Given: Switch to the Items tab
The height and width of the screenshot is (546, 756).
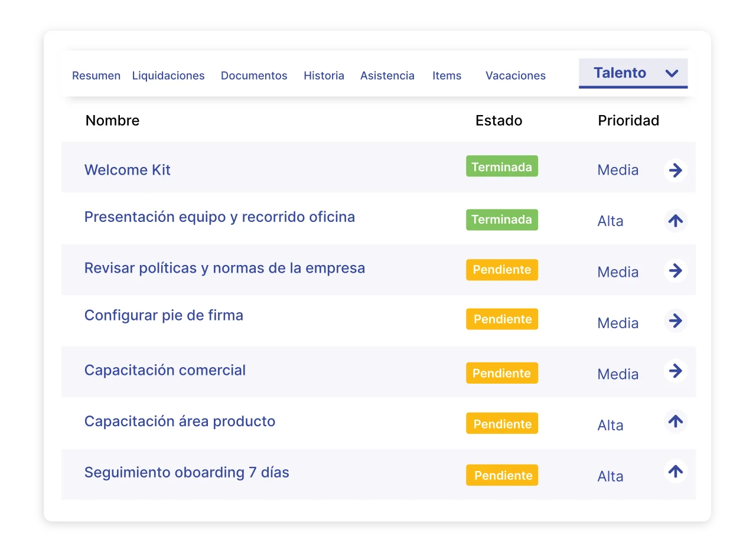Looking at the screenshot, I should pyautogui.click(x=447, y=76).
